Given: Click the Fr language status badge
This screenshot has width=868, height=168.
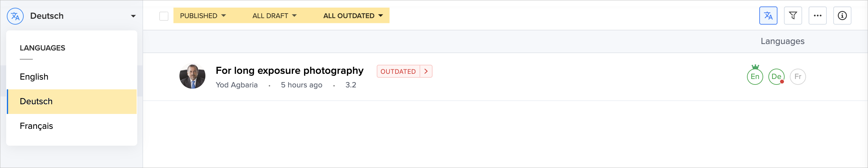Looking at the screenshot, I should coord(798,77).
